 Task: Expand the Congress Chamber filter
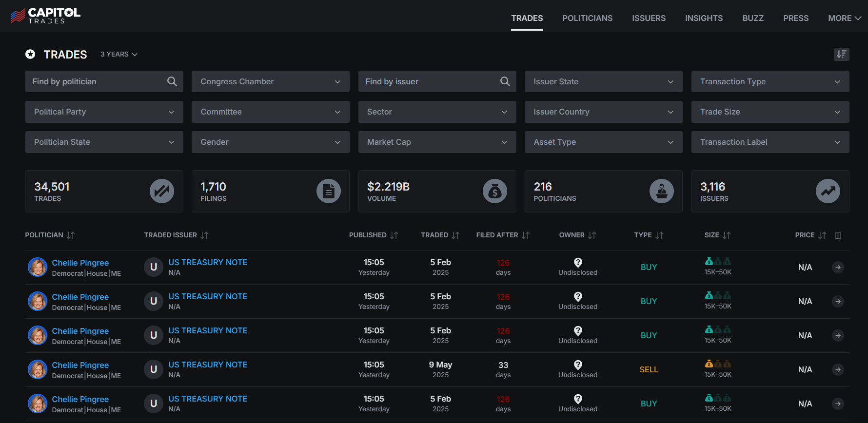[x=271, y=81]
